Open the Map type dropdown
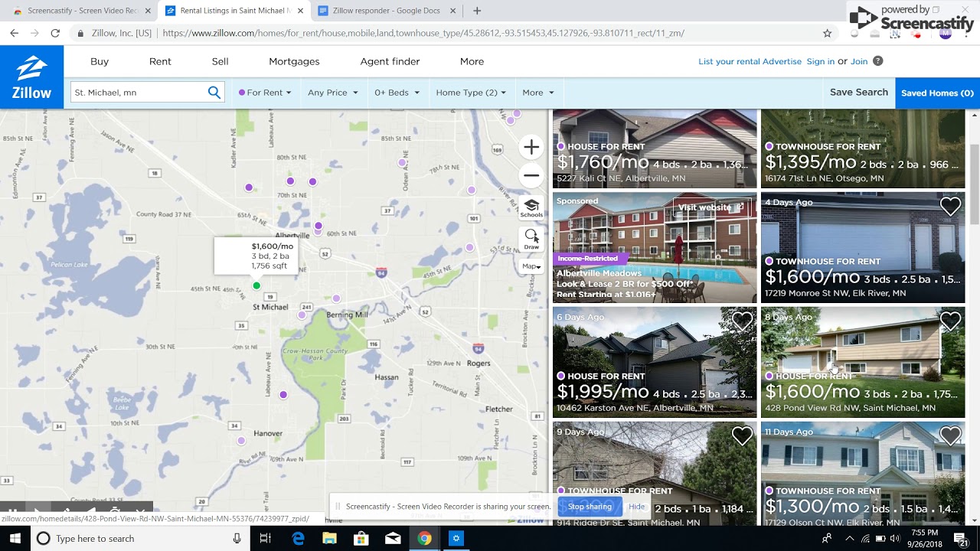 (531, 266)
